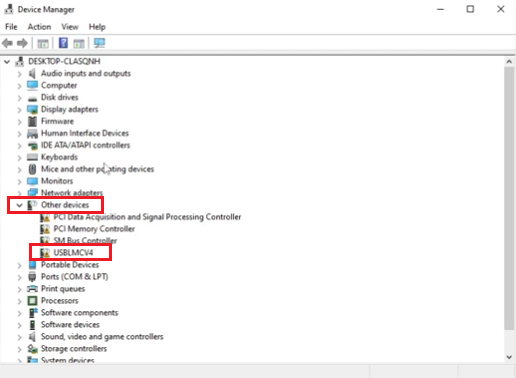Open the Help menu
The image size is (516, 378).
click(x=97, y=27)
